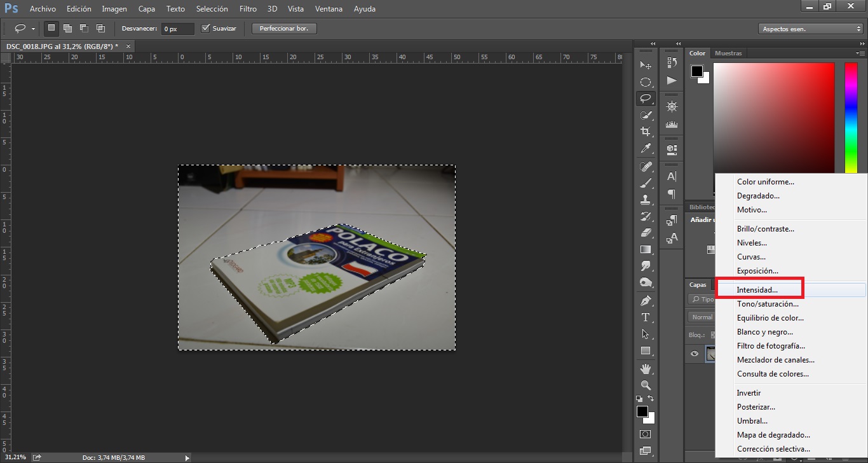This screenshot has height=463, width=868.
Task: Open the Color panel options menu
Action: (860, 53)
